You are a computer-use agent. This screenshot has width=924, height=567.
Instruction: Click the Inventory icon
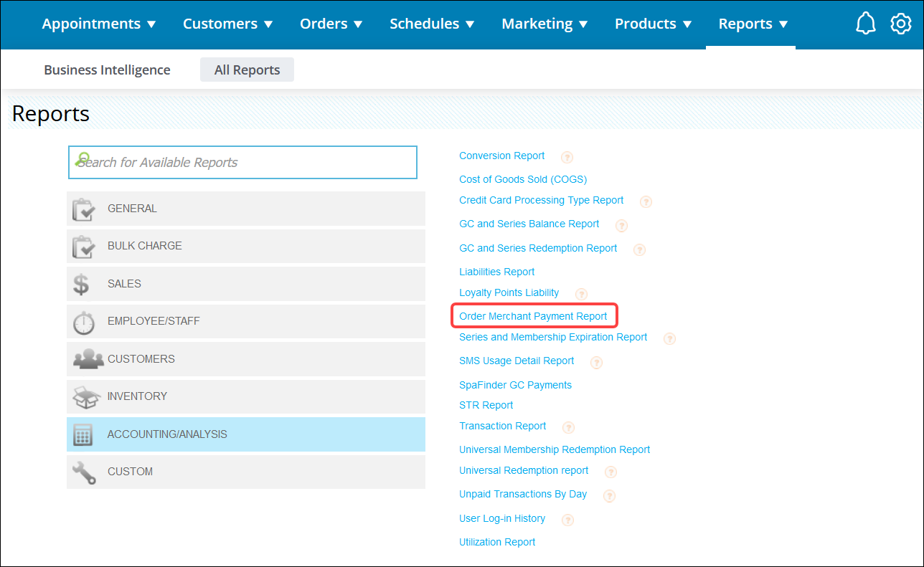click(85, 396)
